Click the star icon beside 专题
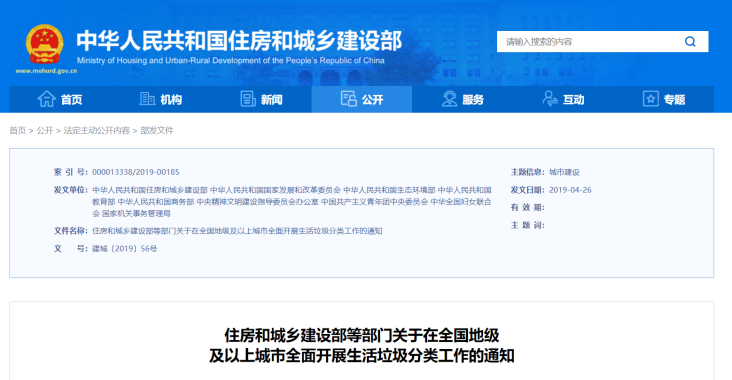Viewport: 732px width, 380px height. coord(650,99)
